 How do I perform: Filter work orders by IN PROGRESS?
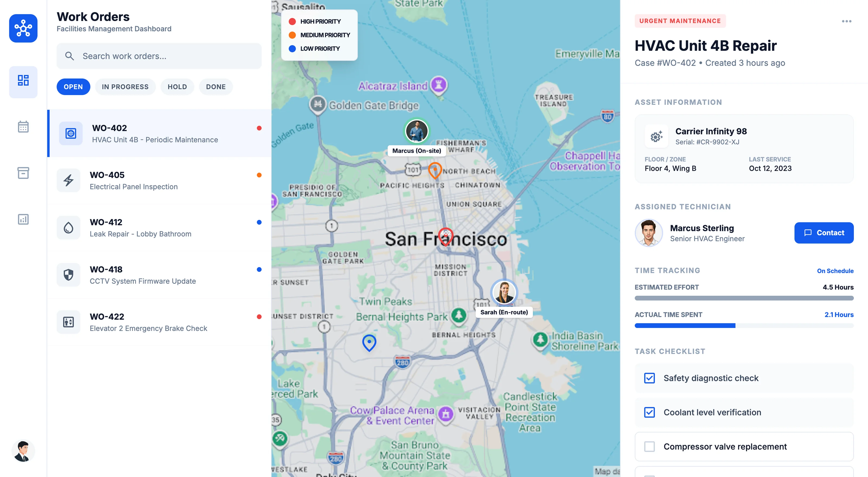pyautogui.click(x=125, y=86)
